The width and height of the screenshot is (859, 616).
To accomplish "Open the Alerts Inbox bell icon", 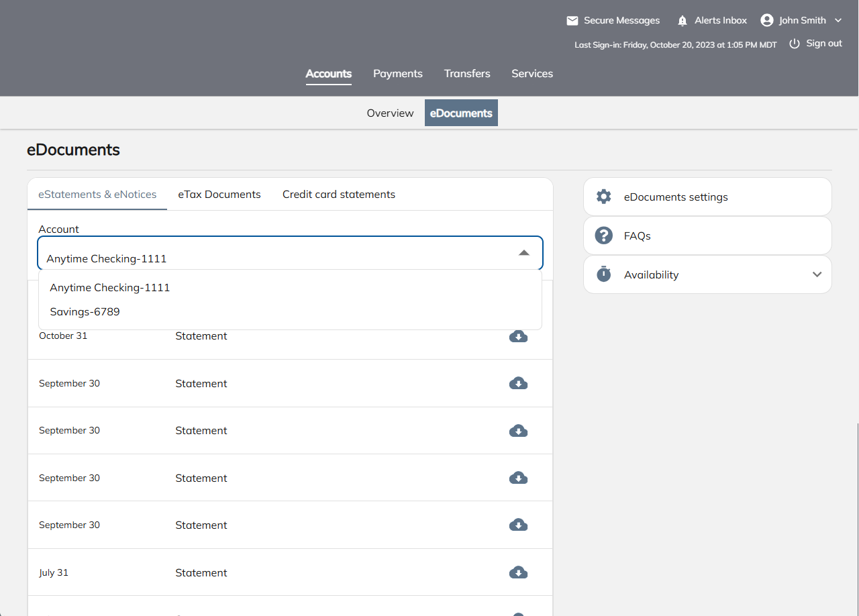I will click(683, 21).
